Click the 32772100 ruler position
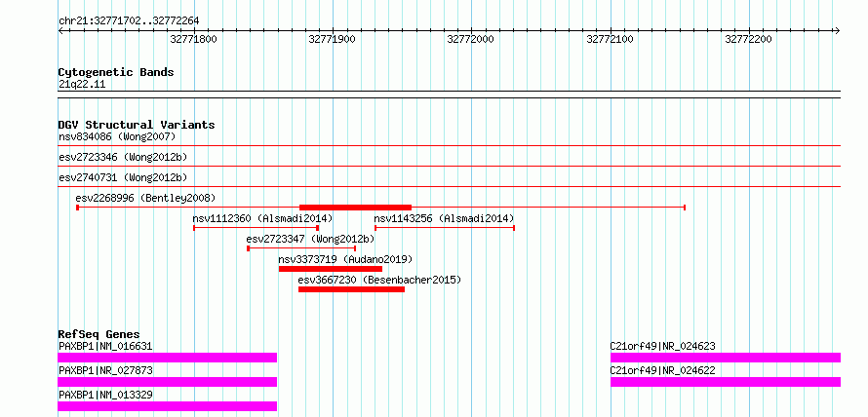This screenshot has height=417, width=868. 610,39
